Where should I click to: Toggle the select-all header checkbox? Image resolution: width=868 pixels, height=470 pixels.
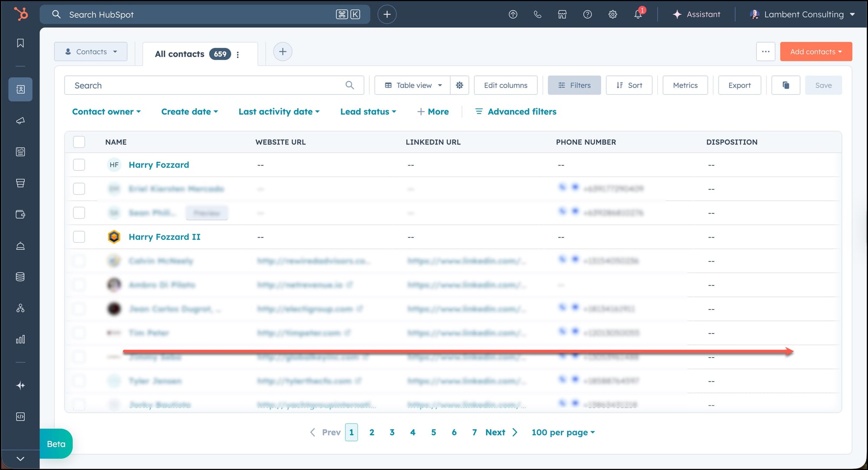[x=79, y=142]
